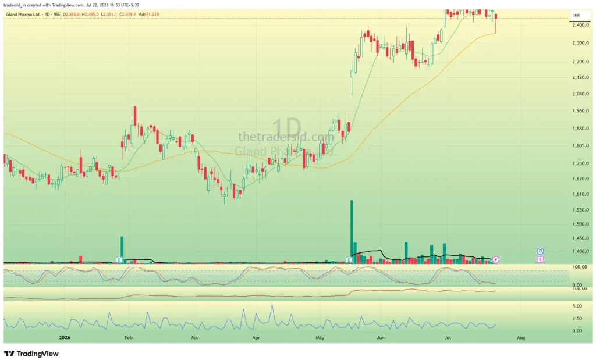This screenshot has width=596, height=364.
Task: Click the 2,200.0 price axis label
Action: [x=580, y=62]
